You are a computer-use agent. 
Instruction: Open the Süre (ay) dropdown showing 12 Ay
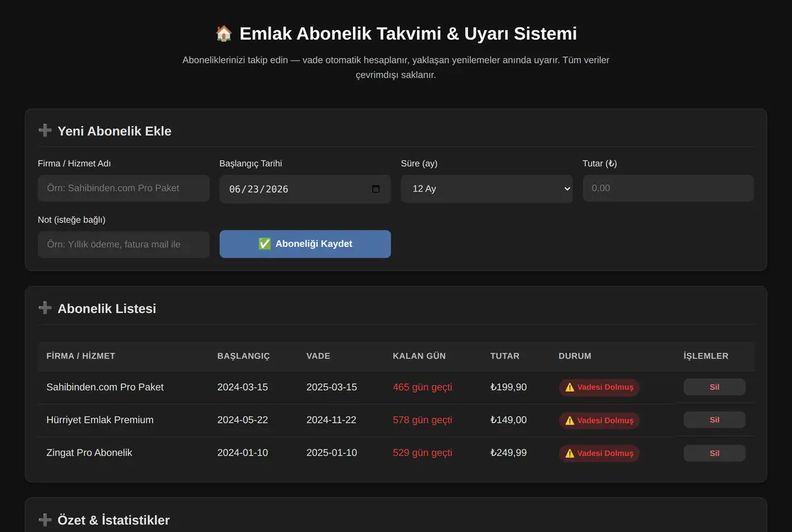tap(486, 189)
